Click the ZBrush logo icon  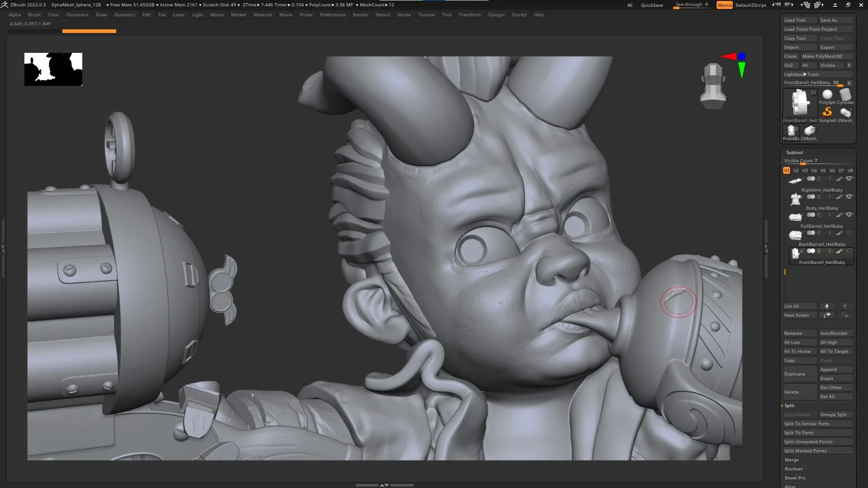(x=5, y=5)
